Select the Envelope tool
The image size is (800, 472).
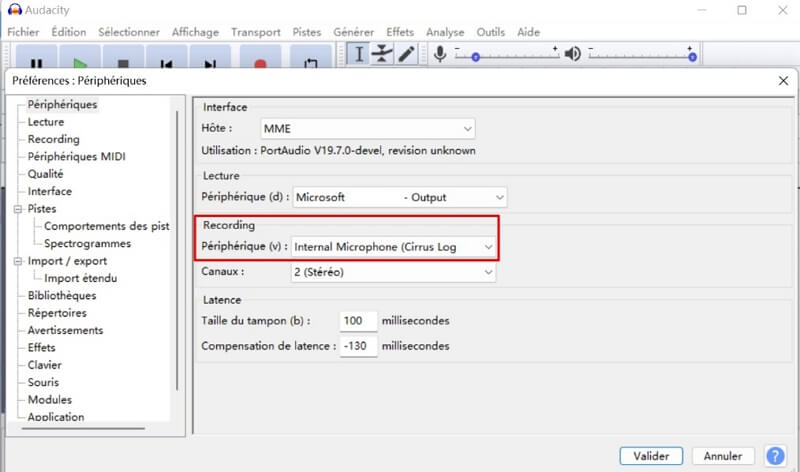click(382, 54)
